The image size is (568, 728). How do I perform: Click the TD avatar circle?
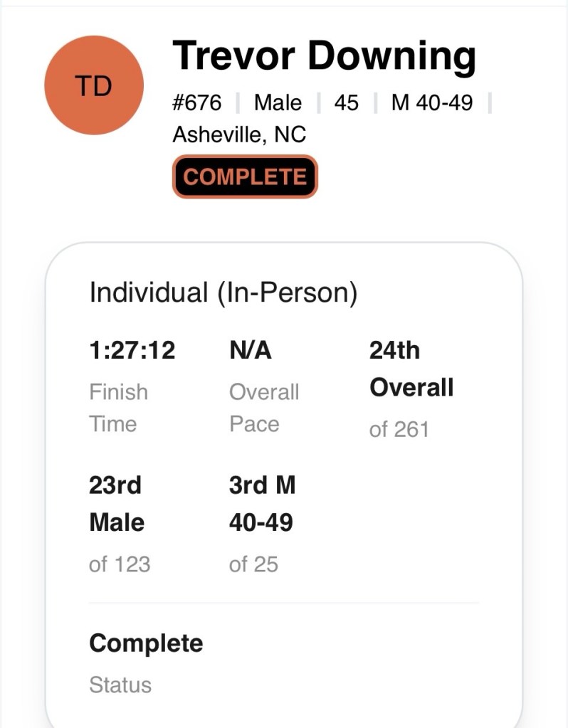[94, 85]
